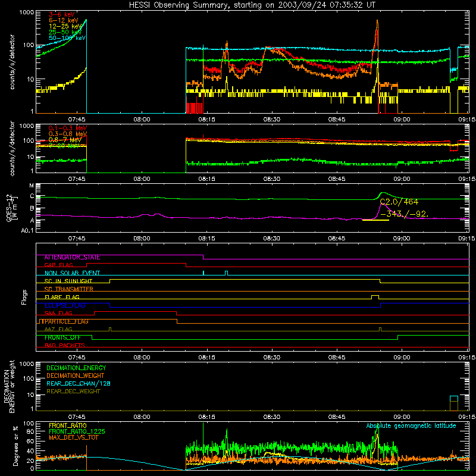Viewport: 476px width, 476px height.
Task: Click the orange 0.3-0.8 MeV legend label
Action: pos(68,134)
